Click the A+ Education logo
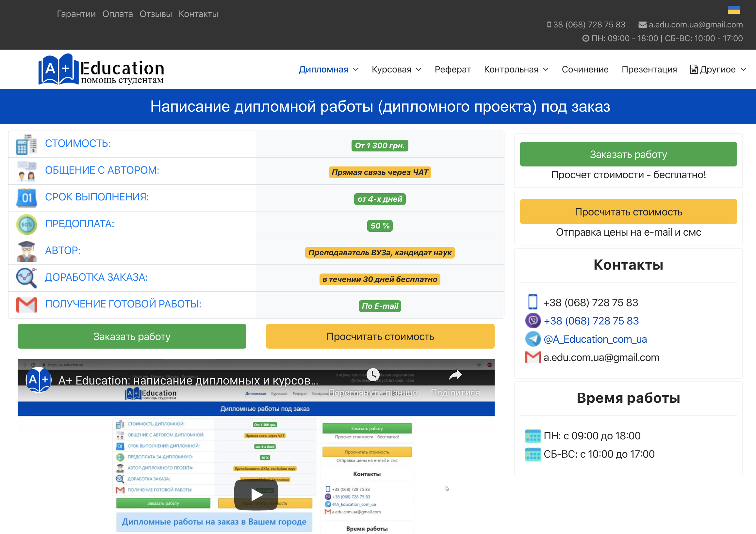The width and height of the screenshot is (756, 534). coord(101,70)
